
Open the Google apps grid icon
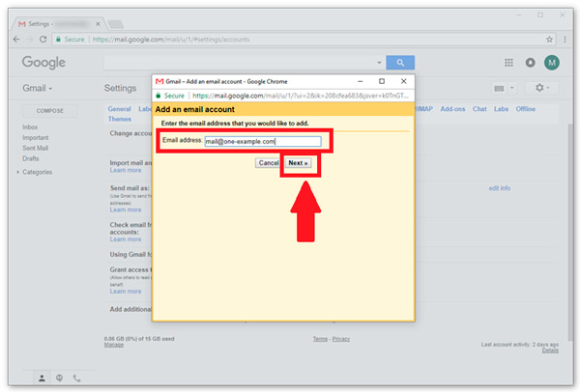click(x=508, y=63)
